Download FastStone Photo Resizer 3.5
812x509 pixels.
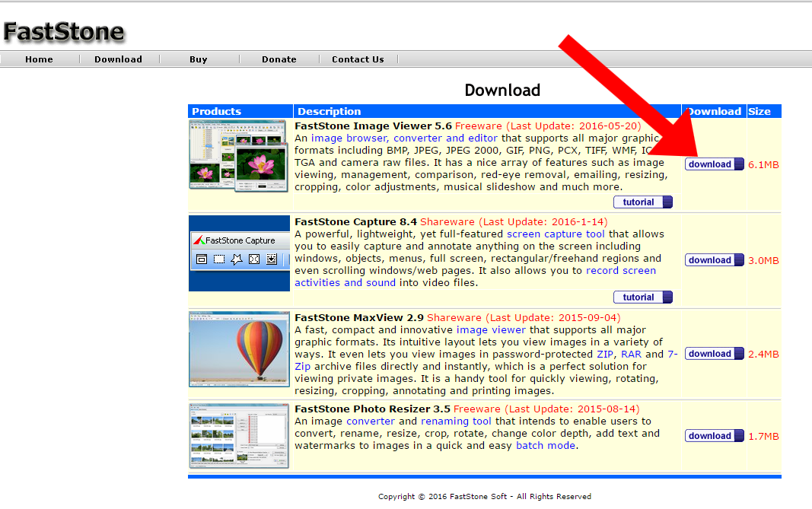[714, 436]
